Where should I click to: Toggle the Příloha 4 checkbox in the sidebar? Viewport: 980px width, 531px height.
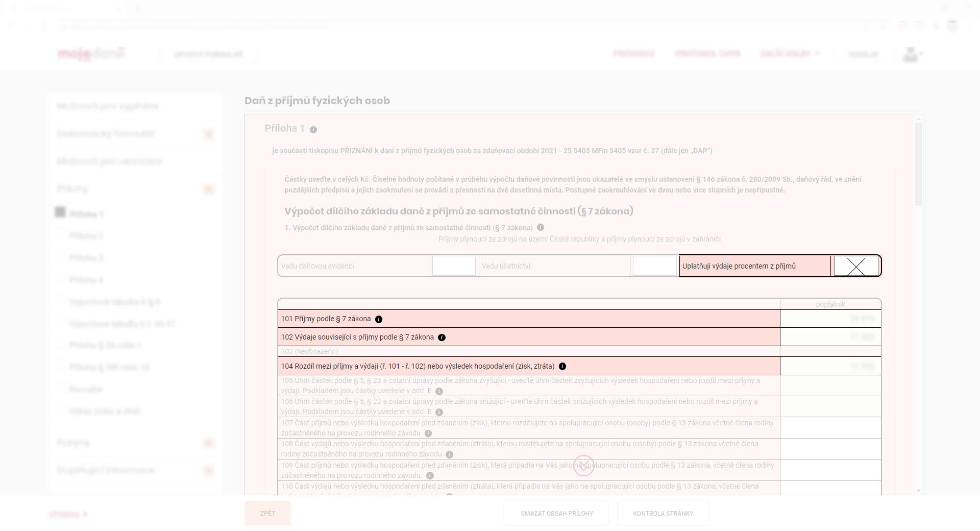(x=60, y=279)
